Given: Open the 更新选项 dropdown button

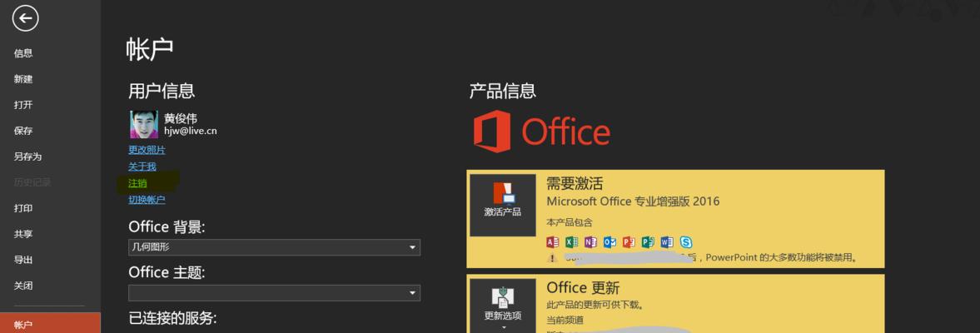Looking at the screenshot, I should pos(503,306).
